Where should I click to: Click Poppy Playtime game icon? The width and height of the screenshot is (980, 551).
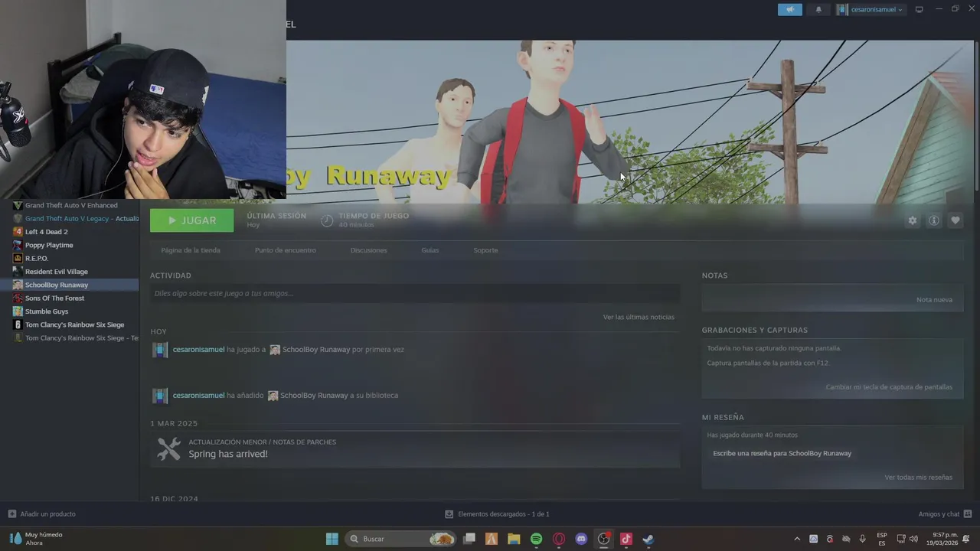coord(18,245)
